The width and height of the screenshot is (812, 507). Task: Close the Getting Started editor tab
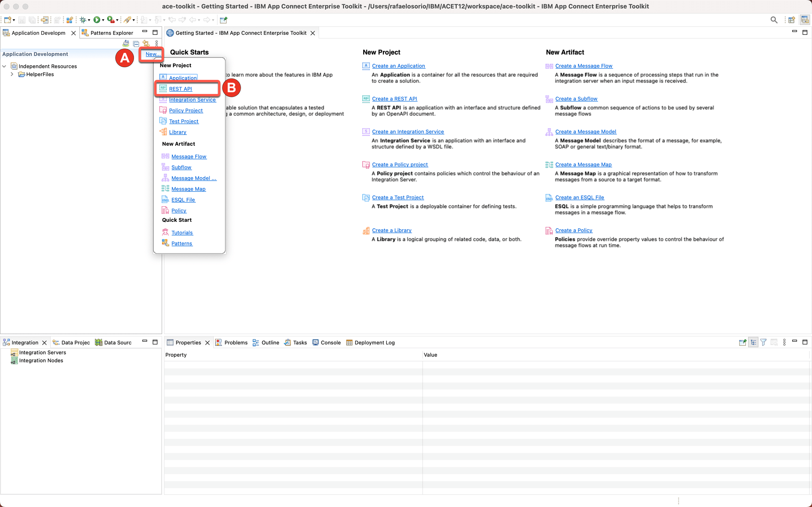312,33
